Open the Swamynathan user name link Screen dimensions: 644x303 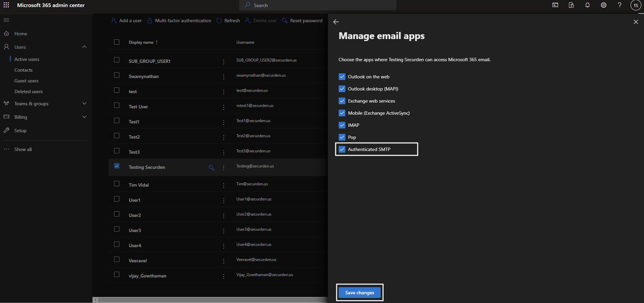(144, 76)
